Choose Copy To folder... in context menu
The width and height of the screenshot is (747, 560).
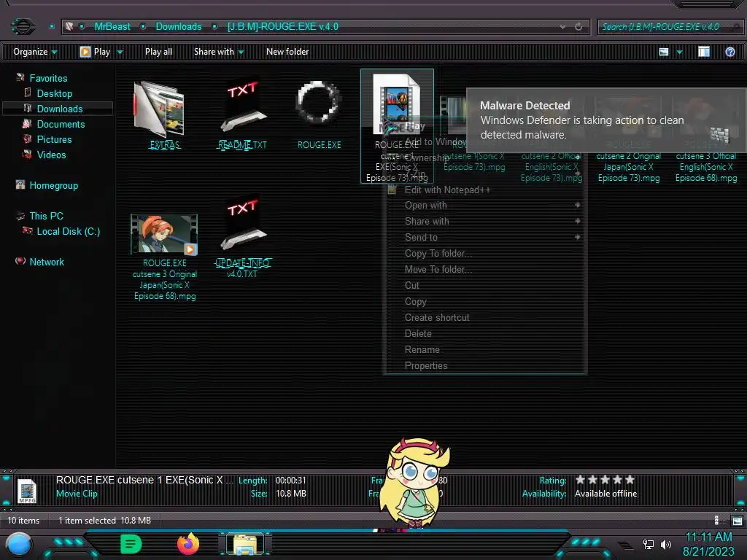point(485,253)
